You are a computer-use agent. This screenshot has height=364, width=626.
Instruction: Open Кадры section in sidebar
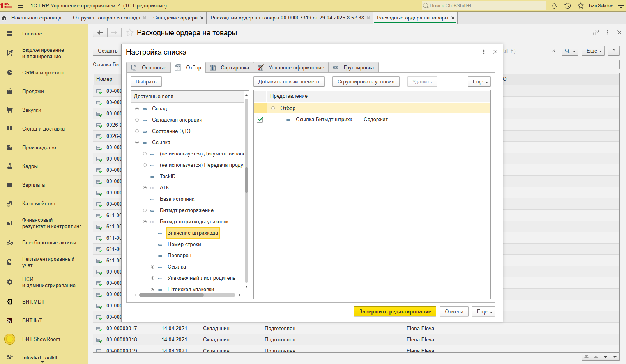[44, 166]
